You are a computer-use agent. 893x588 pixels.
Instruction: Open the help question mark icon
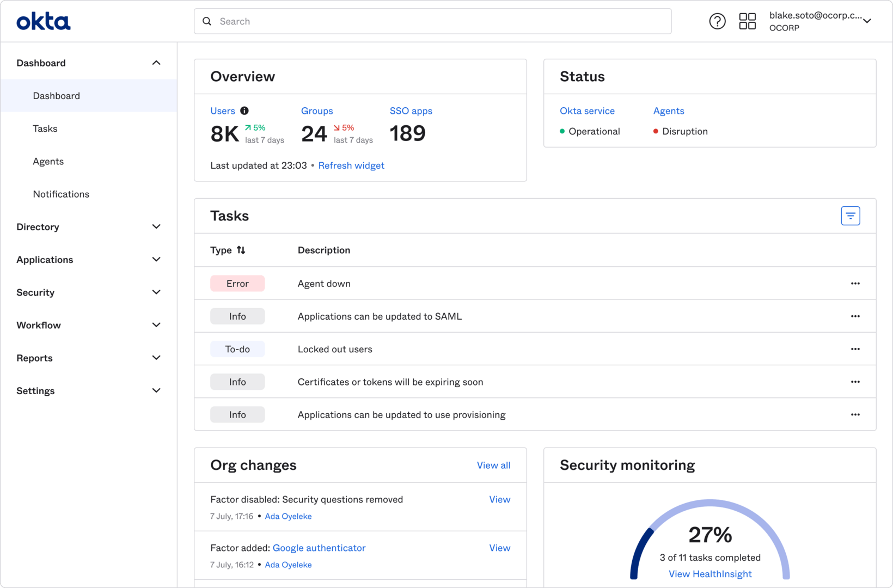point(717,21)
